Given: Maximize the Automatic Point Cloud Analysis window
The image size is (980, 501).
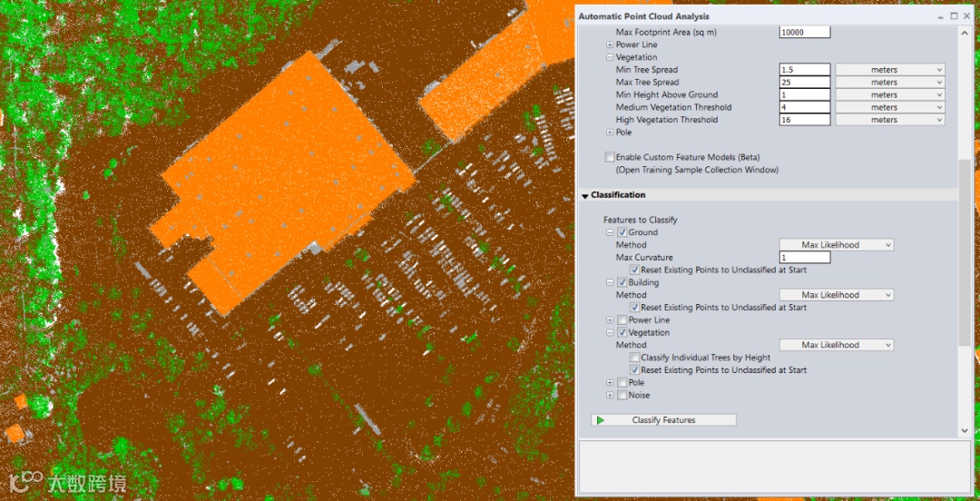Looking at the screenshot, I should 954,16.
